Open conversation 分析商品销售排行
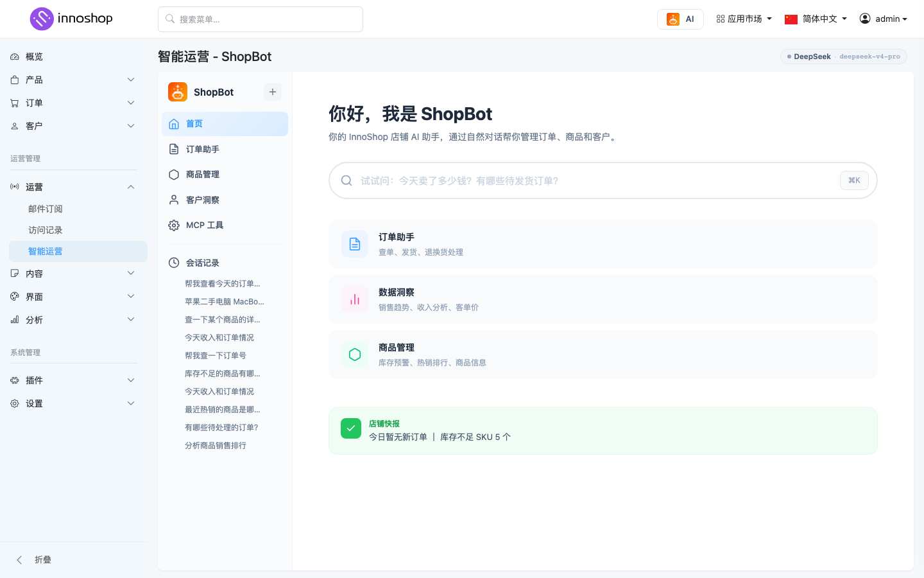924x578 pixels. (216, 445)
